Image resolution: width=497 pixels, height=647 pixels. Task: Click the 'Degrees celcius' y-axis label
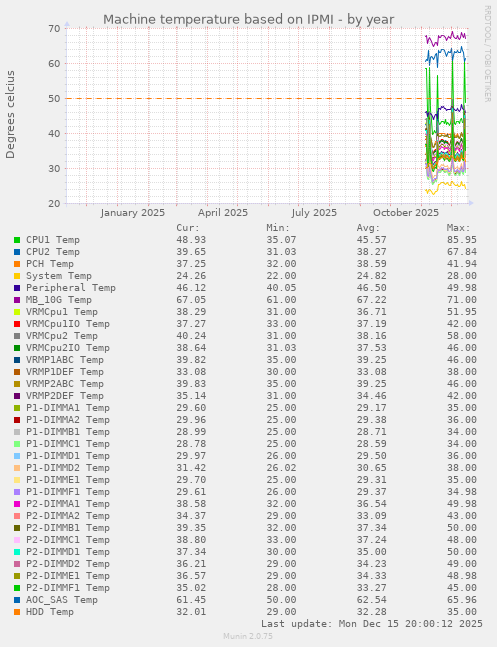click(10, 115)
